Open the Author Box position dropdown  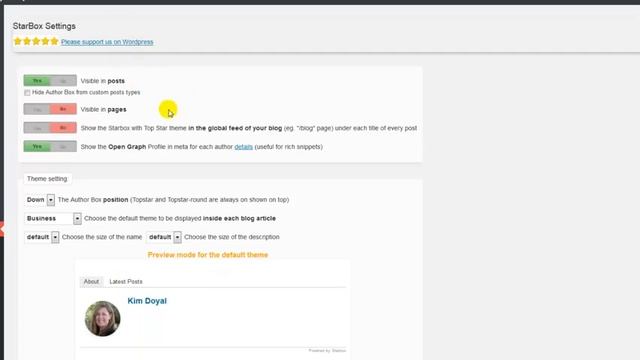point(40,200)
